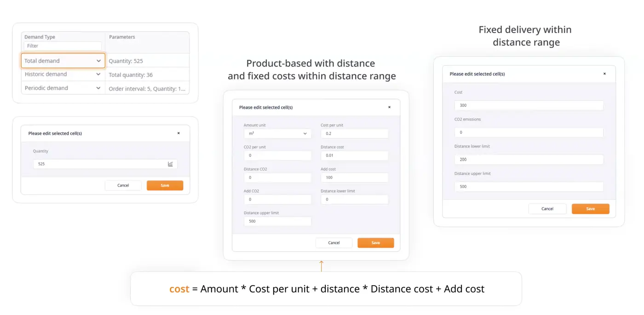This screenshot has height=315, width=644.
Task: Click the Cost per unit field
Action: click(354, 133)
